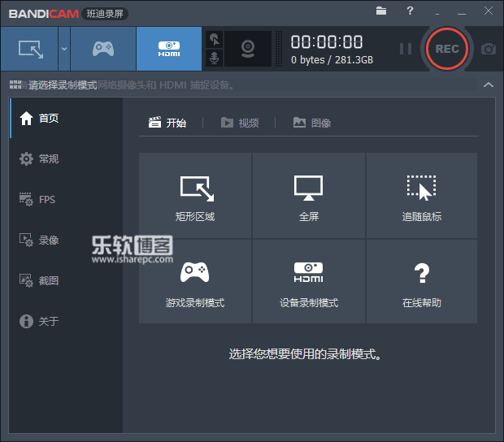Take a screenshot with the camera icon
The width and height of the screenshot is (504, 442).
coord(489,49)
